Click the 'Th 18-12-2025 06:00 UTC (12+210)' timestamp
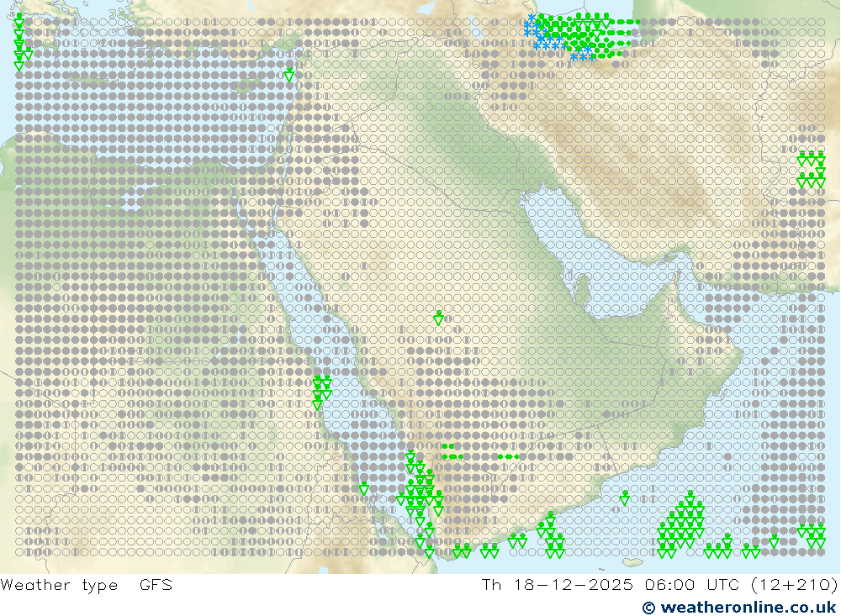This screenshot has width=841, height=616. [659, 585]
